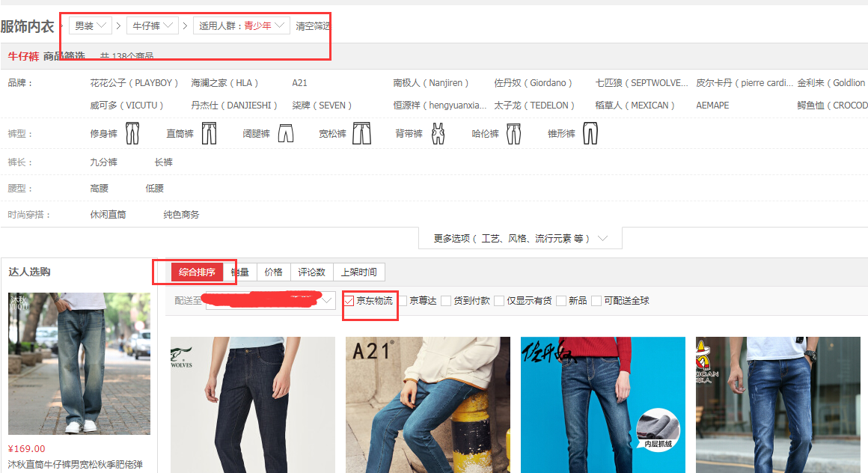Switch to 综合排序 sorting tab
Viewport: 868px width, 473px height.
click(197, 272)
